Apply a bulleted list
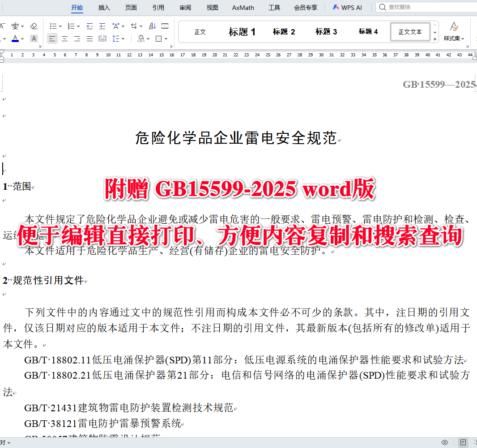 tap(54, 26)
